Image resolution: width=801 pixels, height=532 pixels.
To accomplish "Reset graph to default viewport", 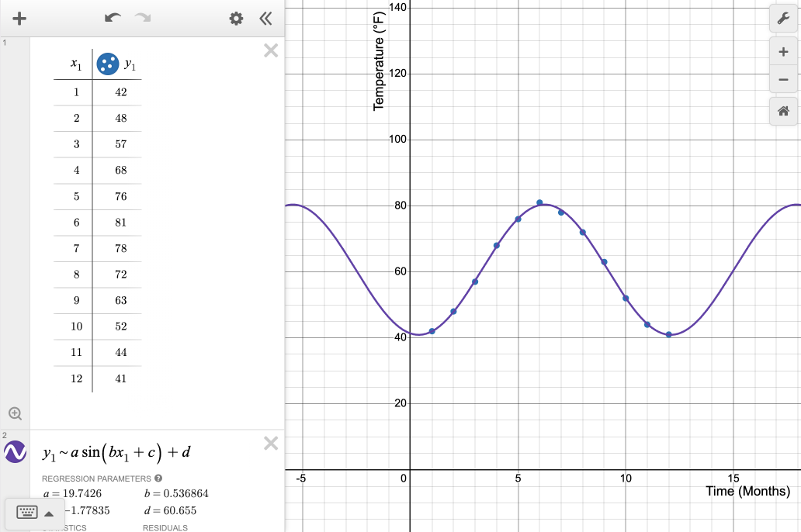I will 783,112.
